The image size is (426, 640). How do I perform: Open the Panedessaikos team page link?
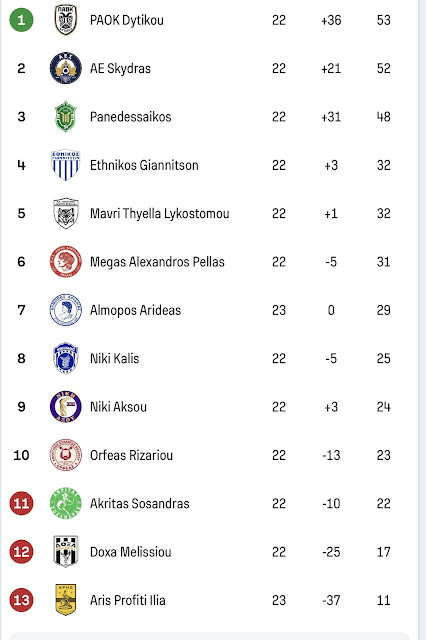pos(131,117)
